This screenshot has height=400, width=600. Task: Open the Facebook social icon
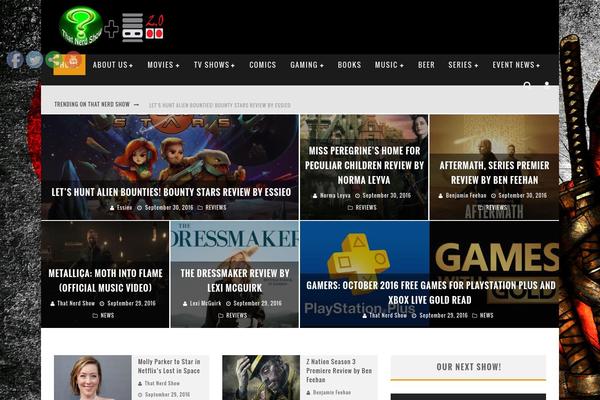pyautogui.click(x=15, y=60)
